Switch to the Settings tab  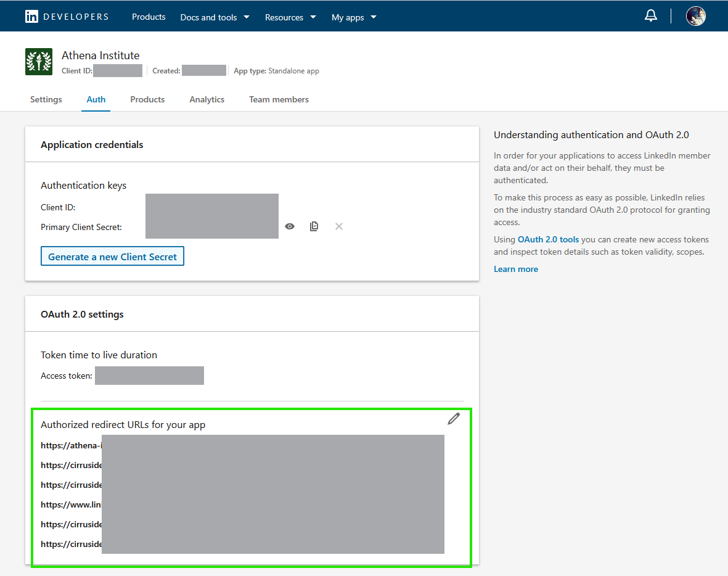pos(46,99)
